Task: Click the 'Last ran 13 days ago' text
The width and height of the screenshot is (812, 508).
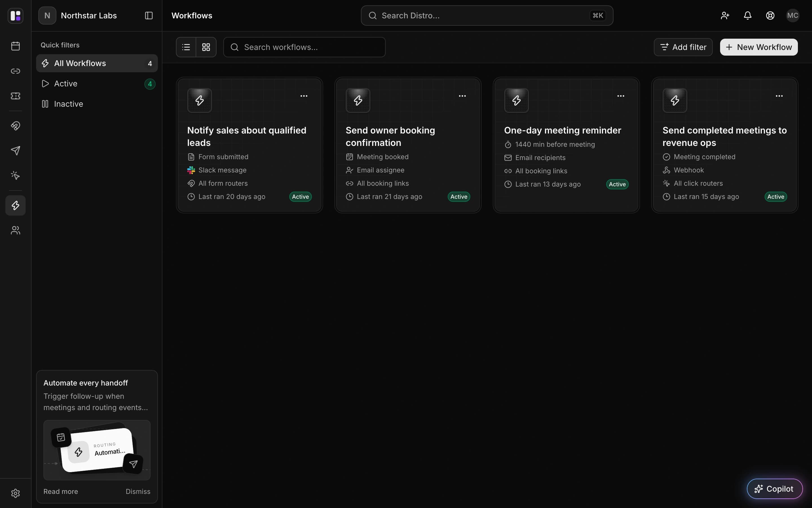Action: tap(548, 185)
